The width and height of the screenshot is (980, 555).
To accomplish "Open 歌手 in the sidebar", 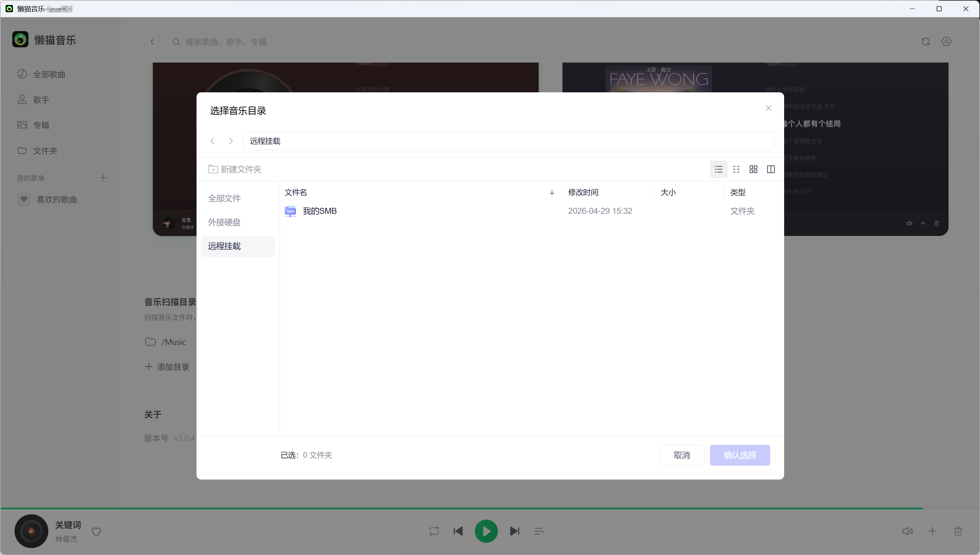I will click(x=33, y=100).
